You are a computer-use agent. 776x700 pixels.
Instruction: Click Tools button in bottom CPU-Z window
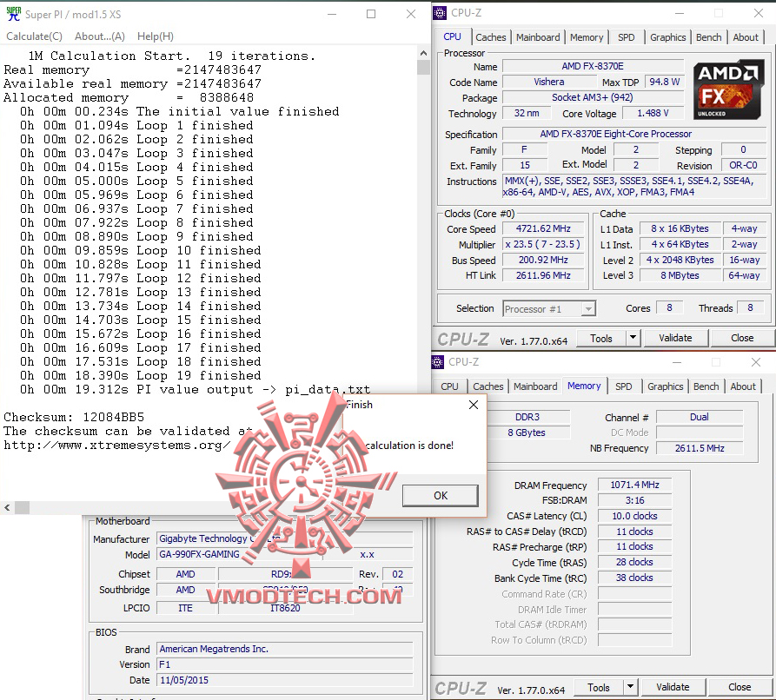599,687
